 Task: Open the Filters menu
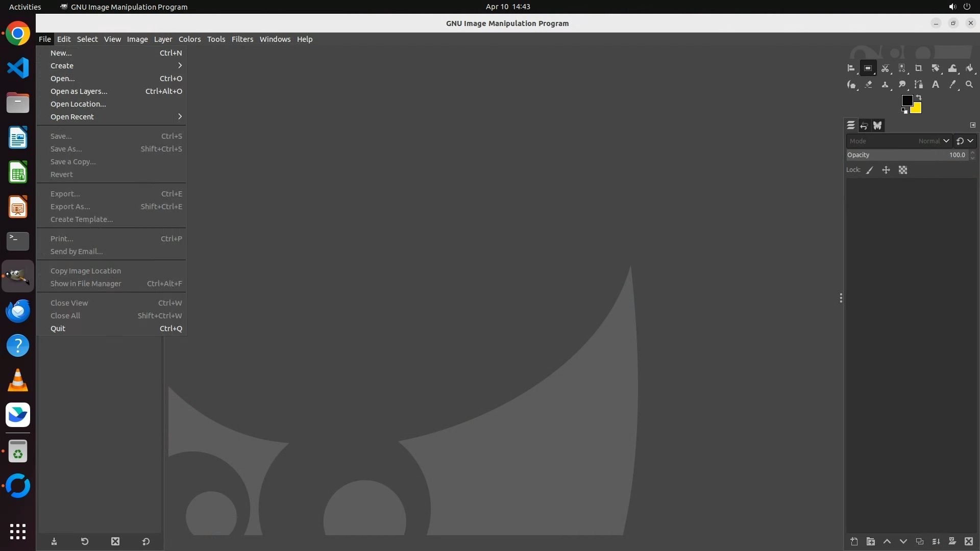242,39
